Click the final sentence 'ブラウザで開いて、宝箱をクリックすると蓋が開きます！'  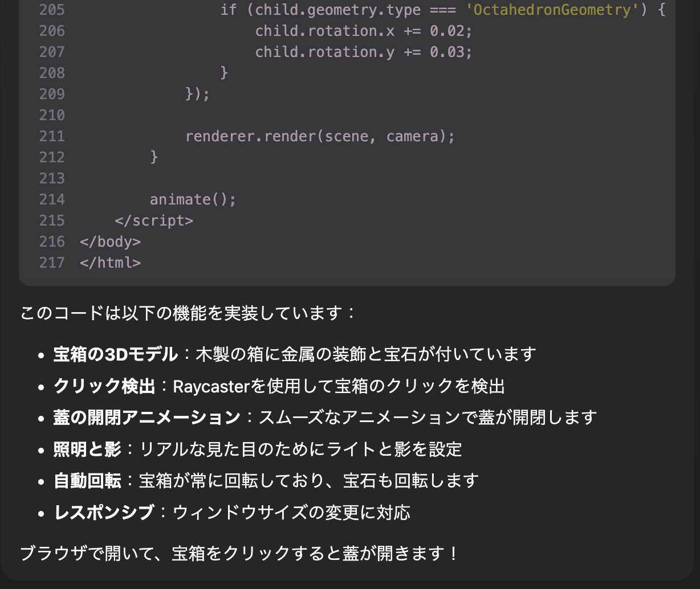239,553
